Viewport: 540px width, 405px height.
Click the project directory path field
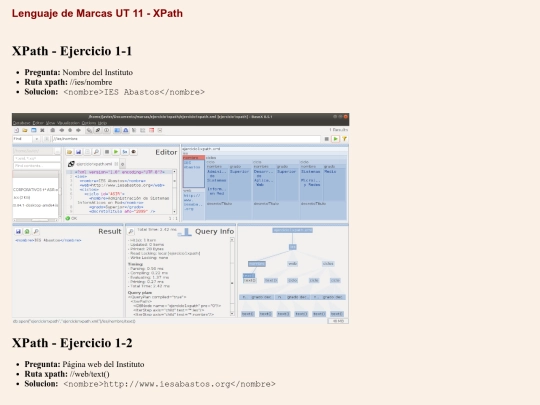coord(33,151)
